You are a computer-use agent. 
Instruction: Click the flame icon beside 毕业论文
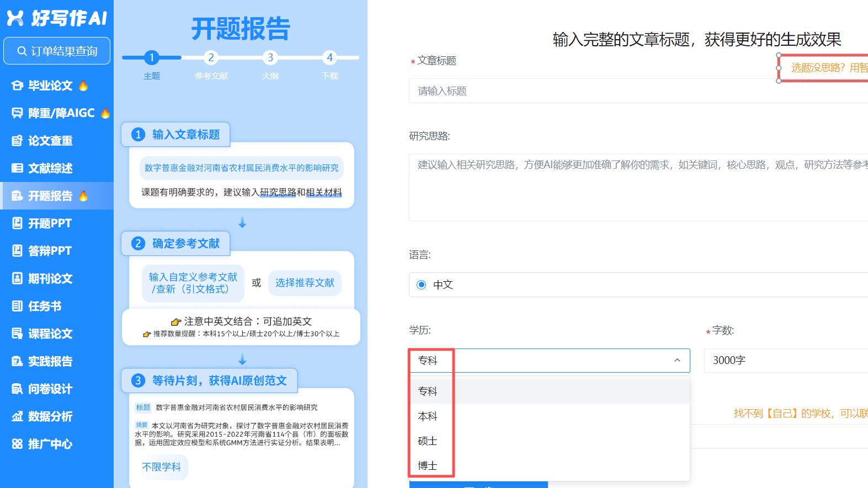click(x=83, y=85)
